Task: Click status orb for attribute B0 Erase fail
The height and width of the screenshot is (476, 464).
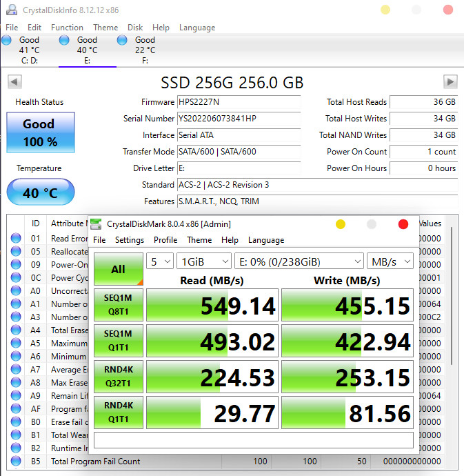Action: [16, 422]
